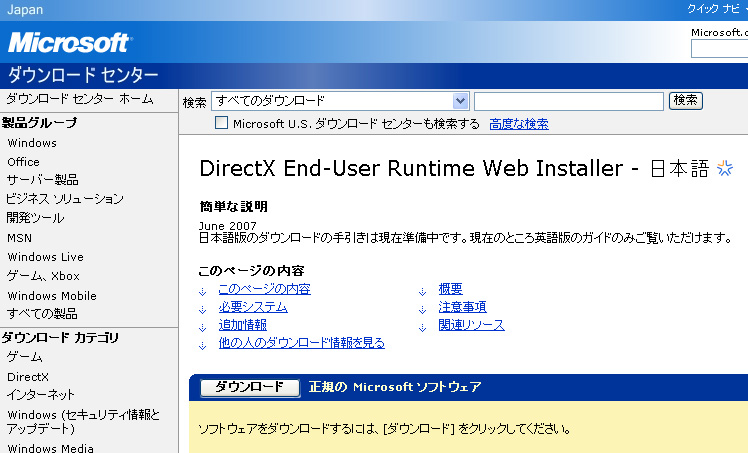Select Windows Mobile in sidebar
This screenshot has height=453, width=748.
52,296
